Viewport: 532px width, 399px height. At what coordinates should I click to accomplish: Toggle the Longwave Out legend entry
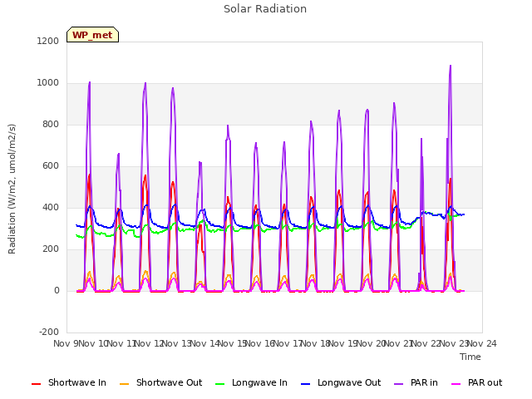[341, 382]
